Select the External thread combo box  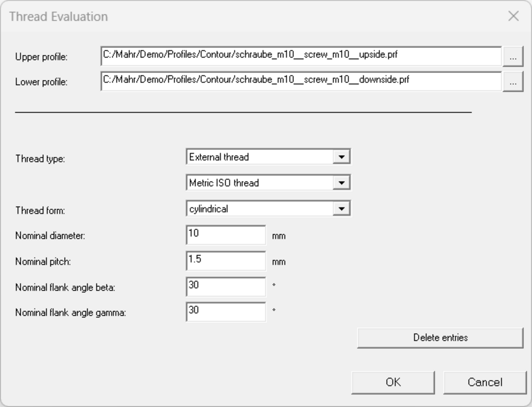pyautogui.click(x=259, y=156)
